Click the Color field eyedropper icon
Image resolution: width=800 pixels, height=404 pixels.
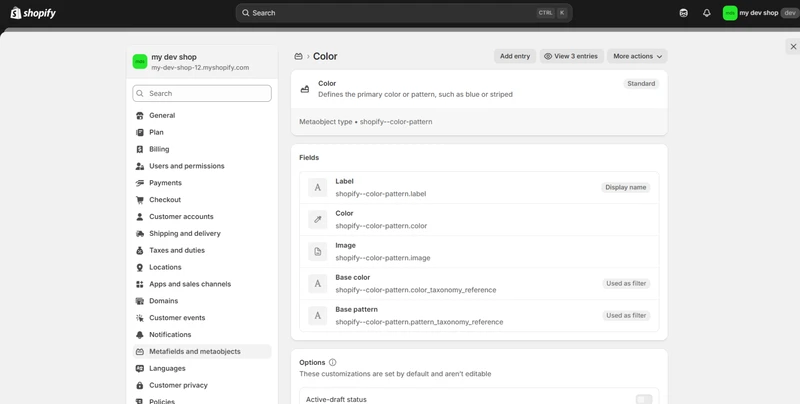[317, 219]
